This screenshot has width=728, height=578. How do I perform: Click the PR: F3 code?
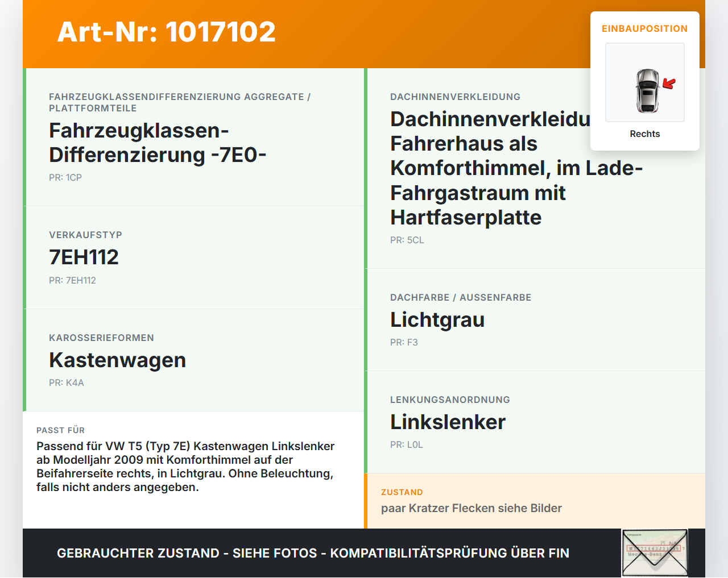coord(404,342)
